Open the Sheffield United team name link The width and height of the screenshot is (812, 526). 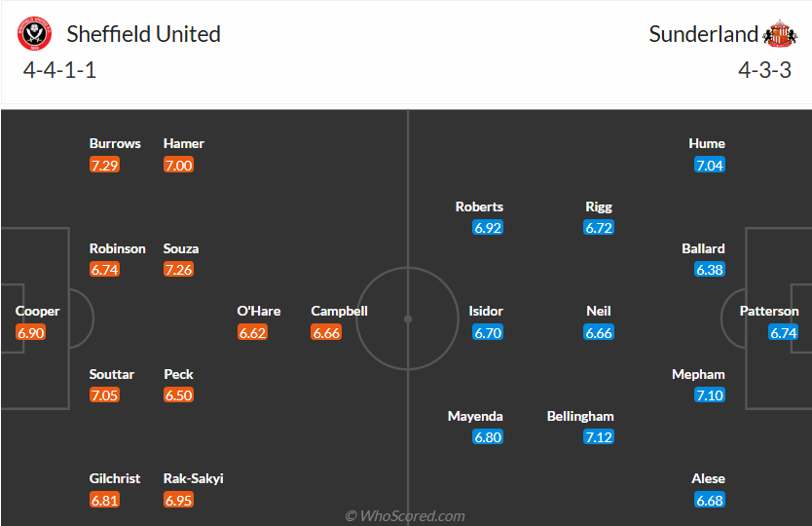pos(143,34)
